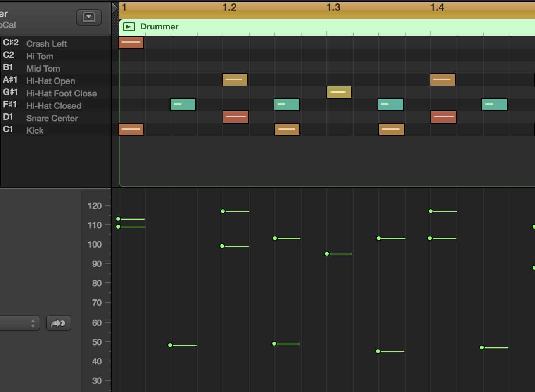
Task: Click the Hi-Hat Foot Close row label
Action: pyautogui.click(x=62, y=93)
